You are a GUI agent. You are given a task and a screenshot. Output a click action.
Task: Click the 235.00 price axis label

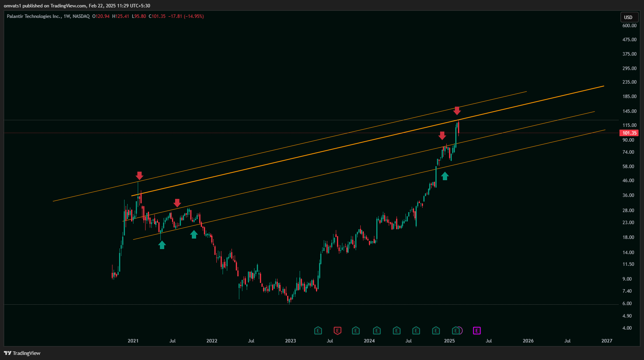click(x=629, y=82)
